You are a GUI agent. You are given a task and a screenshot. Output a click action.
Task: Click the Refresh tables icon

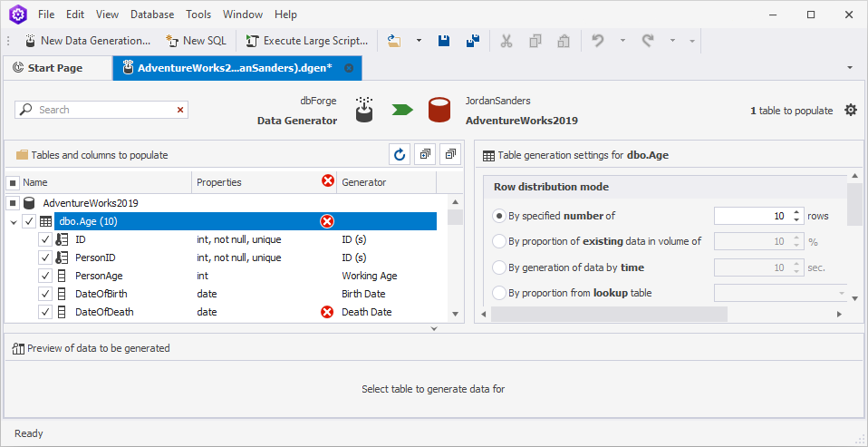(400, 154)
